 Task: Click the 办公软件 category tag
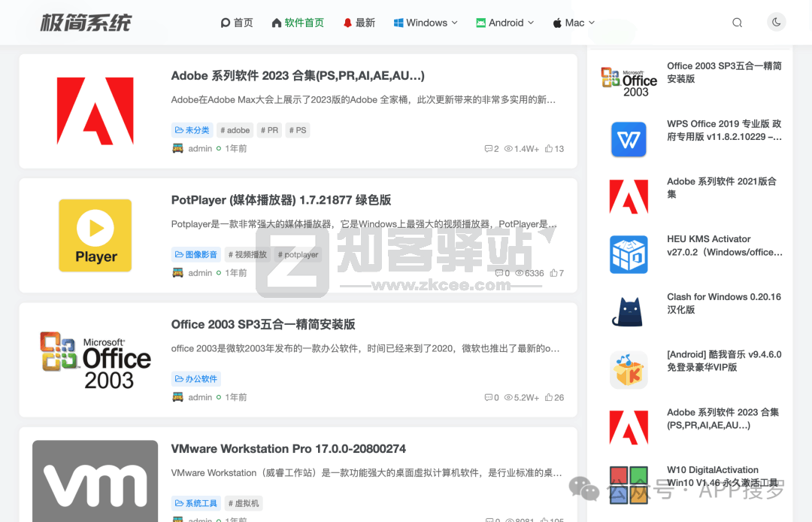[x=195, y=378]
